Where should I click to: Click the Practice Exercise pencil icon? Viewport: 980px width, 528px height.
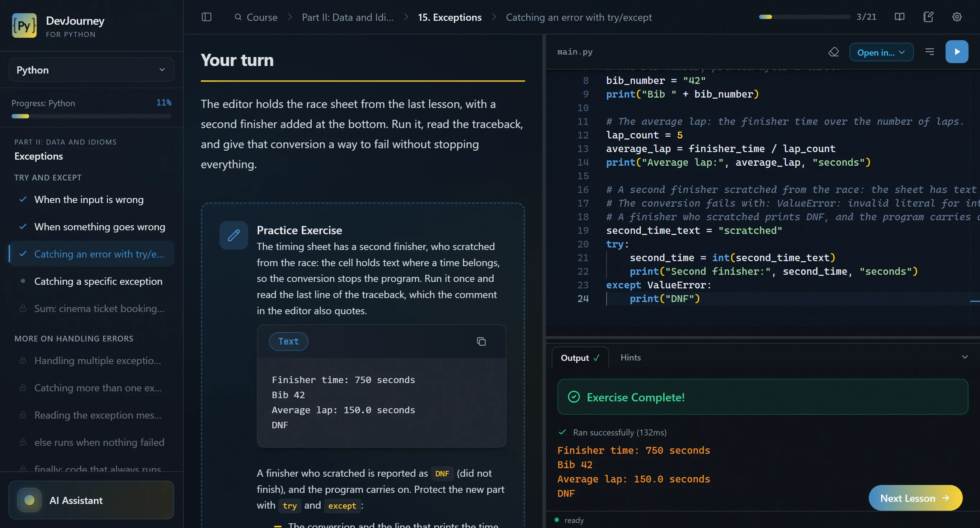pos(234,235)
